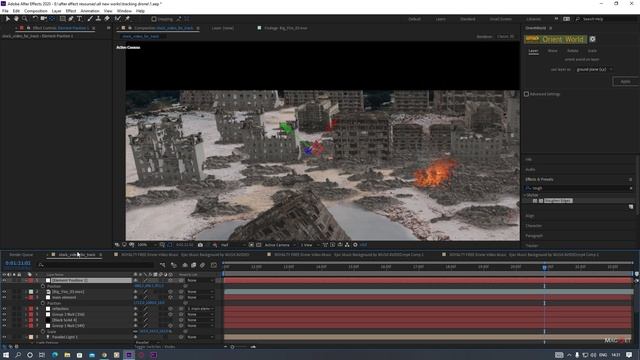Image resolution: width=640 pixels, height=360 pixels.
Task: Select the Brush tool
Action: pos(90,19)
